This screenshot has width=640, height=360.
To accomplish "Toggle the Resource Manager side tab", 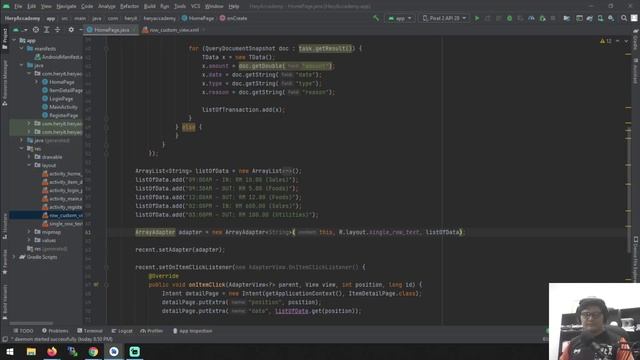I will [x=5, y=82].
